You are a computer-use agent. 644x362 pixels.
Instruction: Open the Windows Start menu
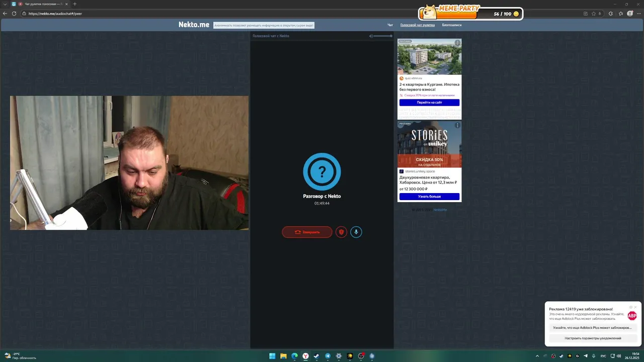point(272,356)
